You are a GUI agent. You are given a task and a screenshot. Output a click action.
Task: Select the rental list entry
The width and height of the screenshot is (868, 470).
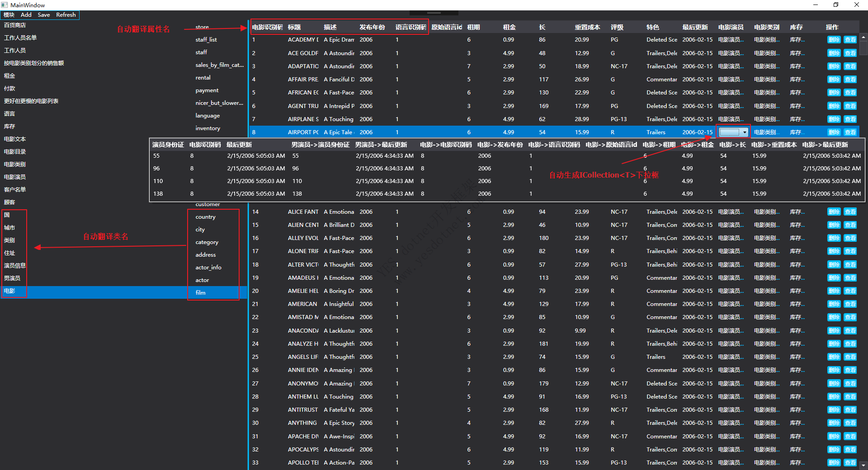[203, 78]
